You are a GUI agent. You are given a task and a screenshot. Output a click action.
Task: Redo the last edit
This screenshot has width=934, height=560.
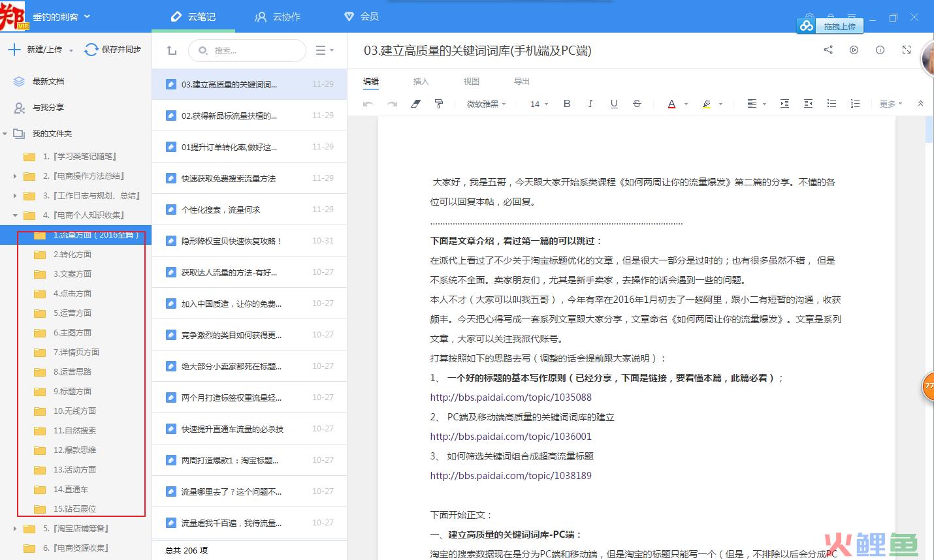tap(392, 104)
